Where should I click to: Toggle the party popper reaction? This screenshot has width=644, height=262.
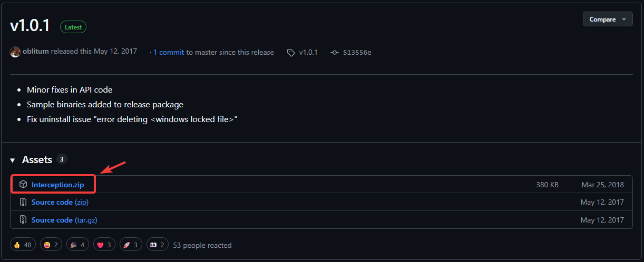[x=77, y=245]
